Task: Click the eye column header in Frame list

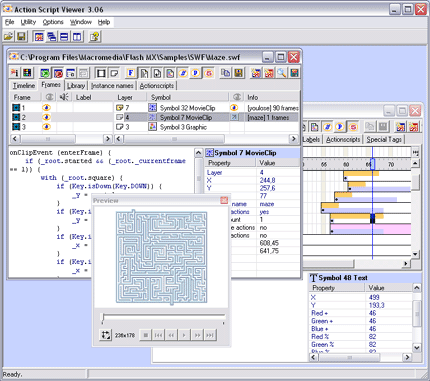Action: coord(49,97)
